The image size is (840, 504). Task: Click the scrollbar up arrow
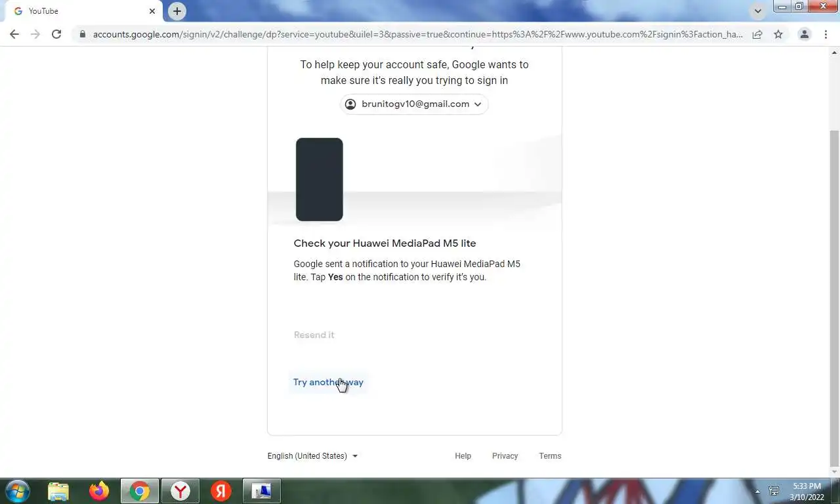(835, 52)
